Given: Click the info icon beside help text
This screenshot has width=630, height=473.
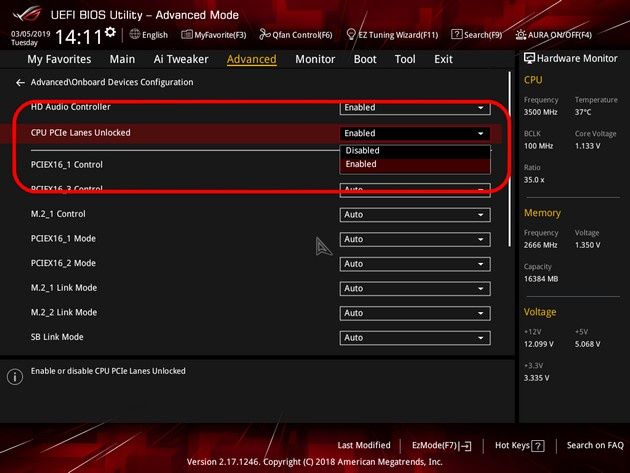Looking at the screenshot, I should click(15, 377).
